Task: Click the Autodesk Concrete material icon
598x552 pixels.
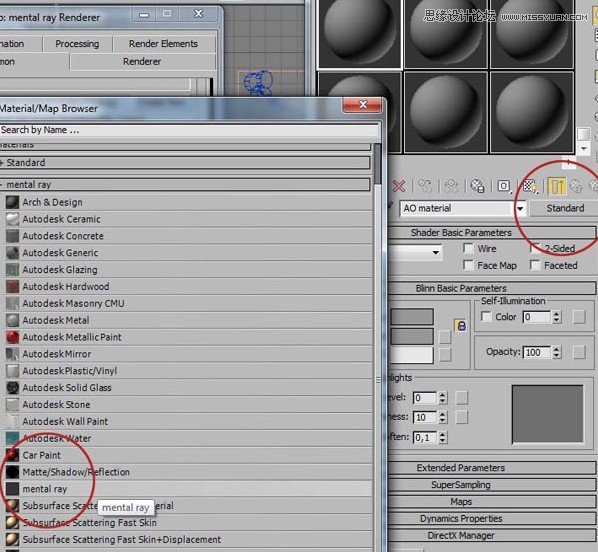Action: [12, 236]
